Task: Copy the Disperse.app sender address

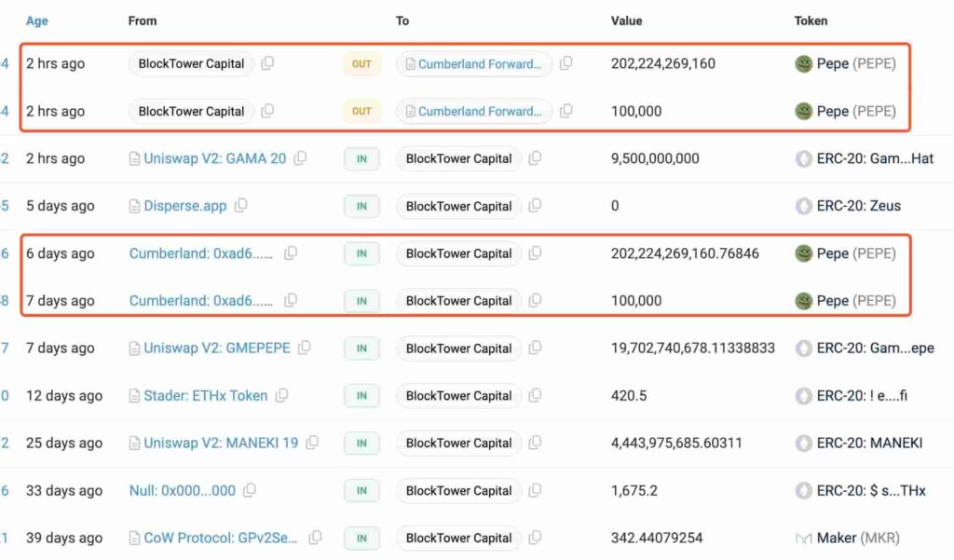Action: (x=241, y=206)
